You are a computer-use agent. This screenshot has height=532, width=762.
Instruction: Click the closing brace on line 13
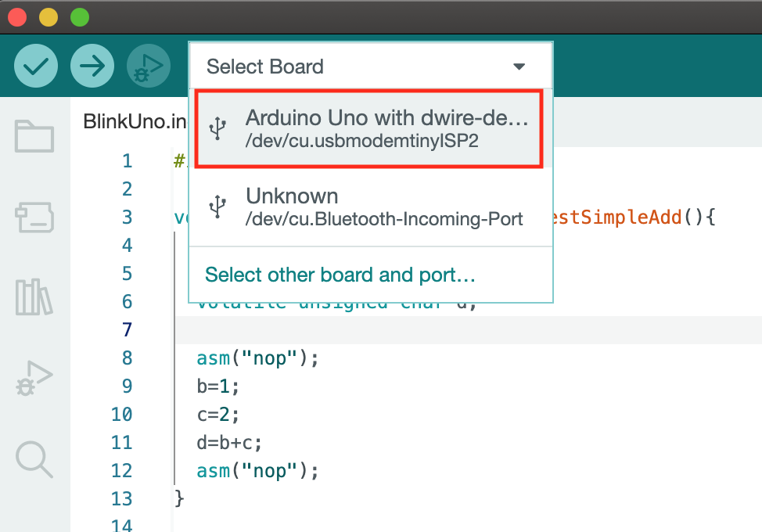pyautogui.click(x=179, y=498)
